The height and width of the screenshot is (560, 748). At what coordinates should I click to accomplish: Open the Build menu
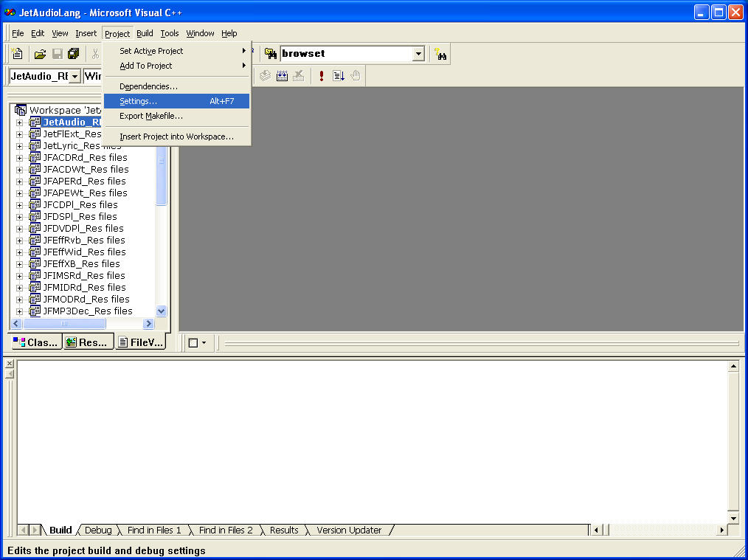145,33
